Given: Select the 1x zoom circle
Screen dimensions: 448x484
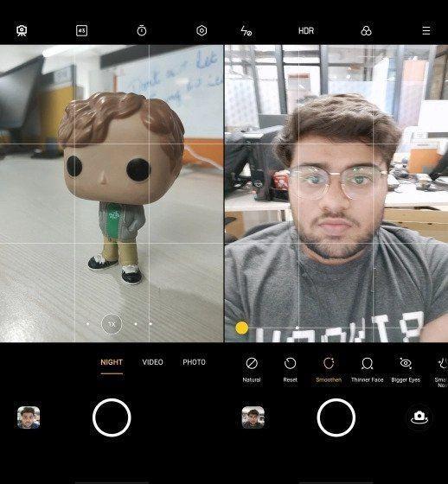Looking at the screenshot, I should 112,324.
